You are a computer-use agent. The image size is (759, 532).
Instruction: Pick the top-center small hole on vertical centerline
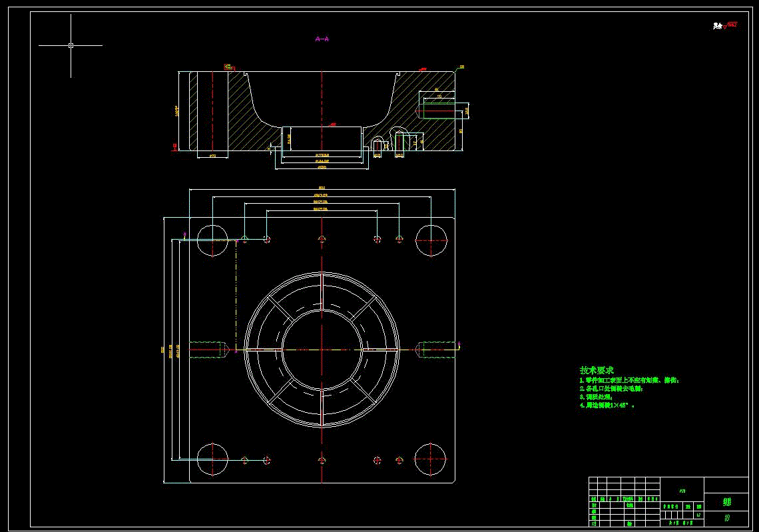point(322,238)
